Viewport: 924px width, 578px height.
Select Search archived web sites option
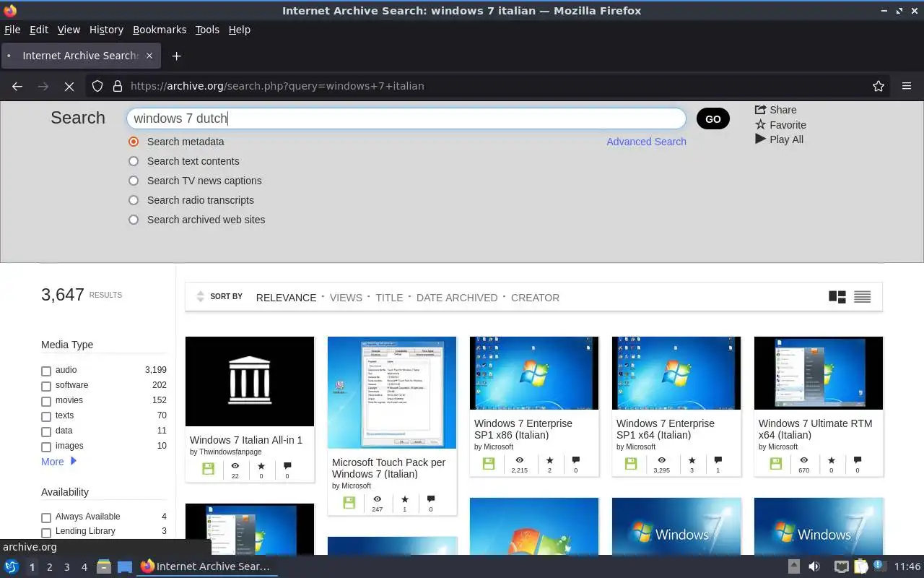pos(134,220)
